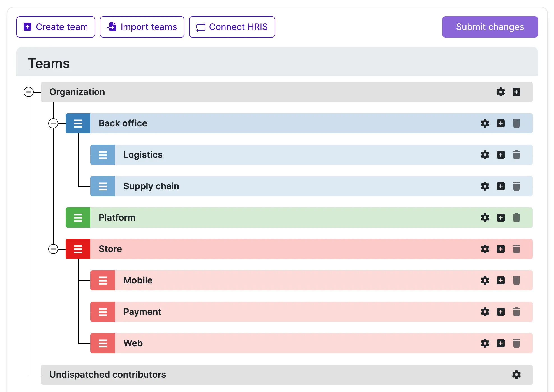This screenshot has height=392, width=554.
Task: Open Undispatched contributors settings gear
Action: [516, 375]
